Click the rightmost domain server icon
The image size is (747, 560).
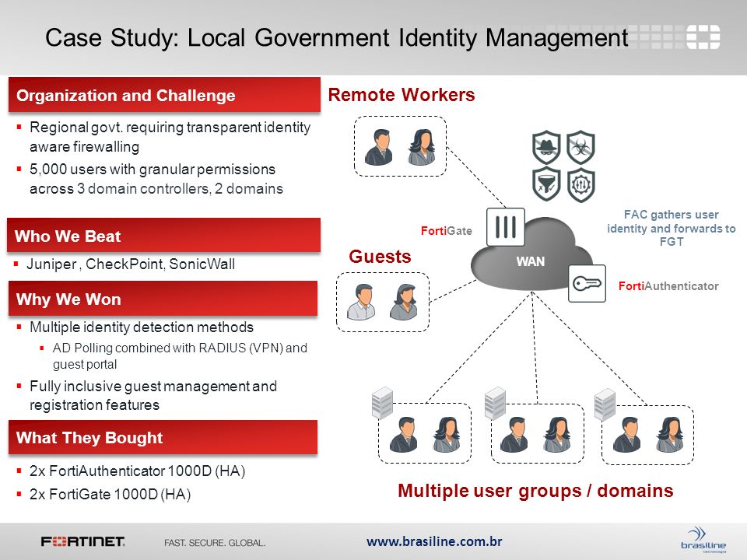click(x=605, y=404)
